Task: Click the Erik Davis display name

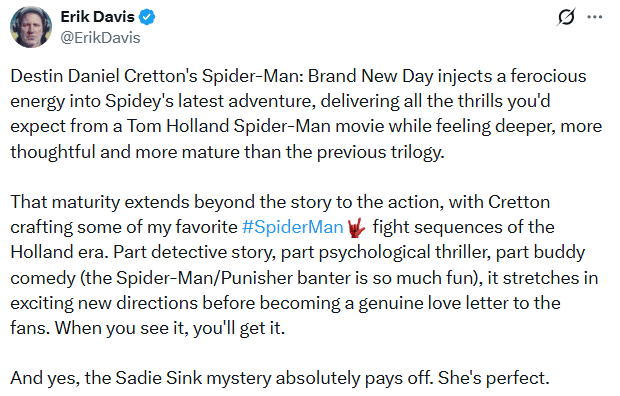Action: pyautogui.click(x=97, y=17)
